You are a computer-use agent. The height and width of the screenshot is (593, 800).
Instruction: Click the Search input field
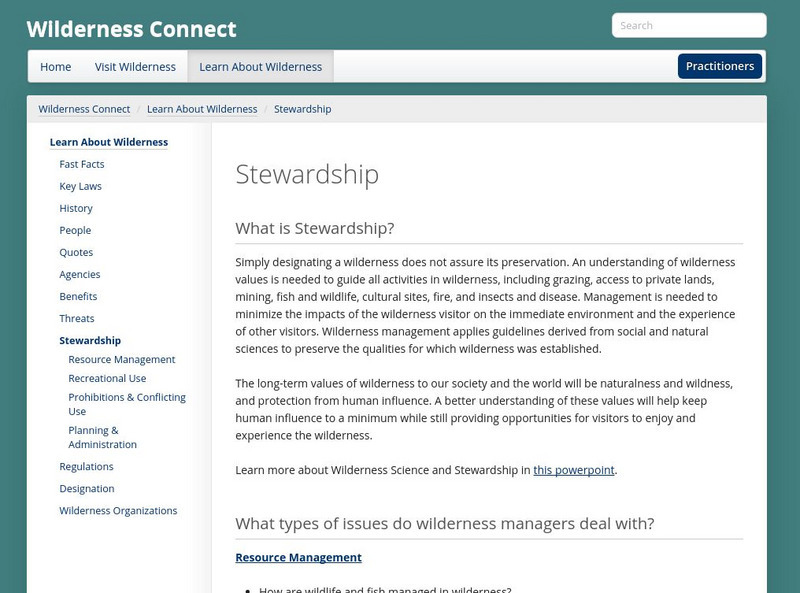pyautogui.click(x=689, y=25)
